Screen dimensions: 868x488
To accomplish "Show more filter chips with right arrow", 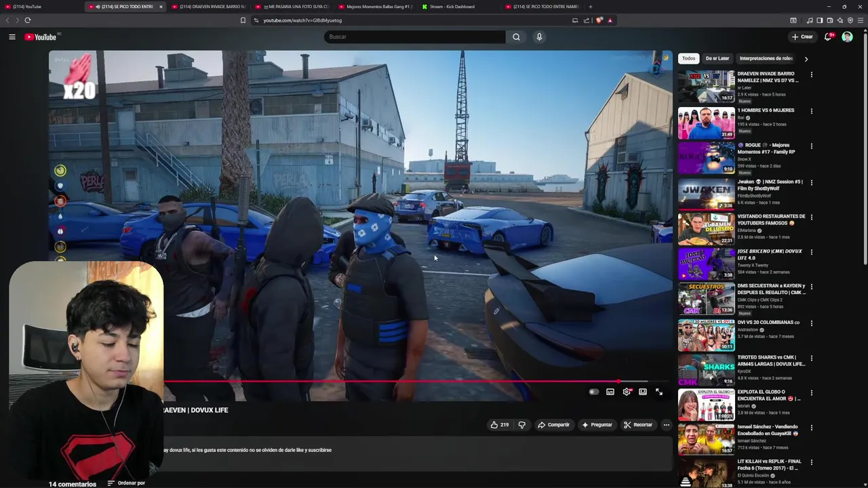I will tap(806, 59).
